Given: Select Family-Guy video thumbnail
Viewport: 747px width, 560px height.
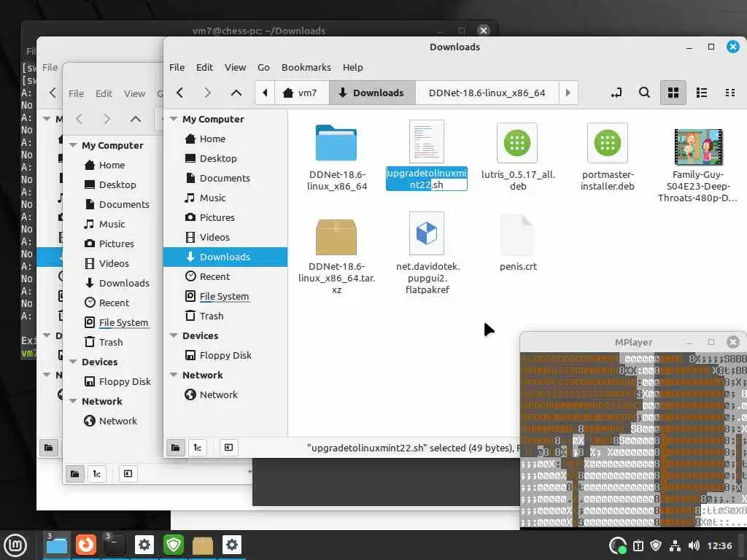Looking at the screenshot, I should click(x=698, y=147).
